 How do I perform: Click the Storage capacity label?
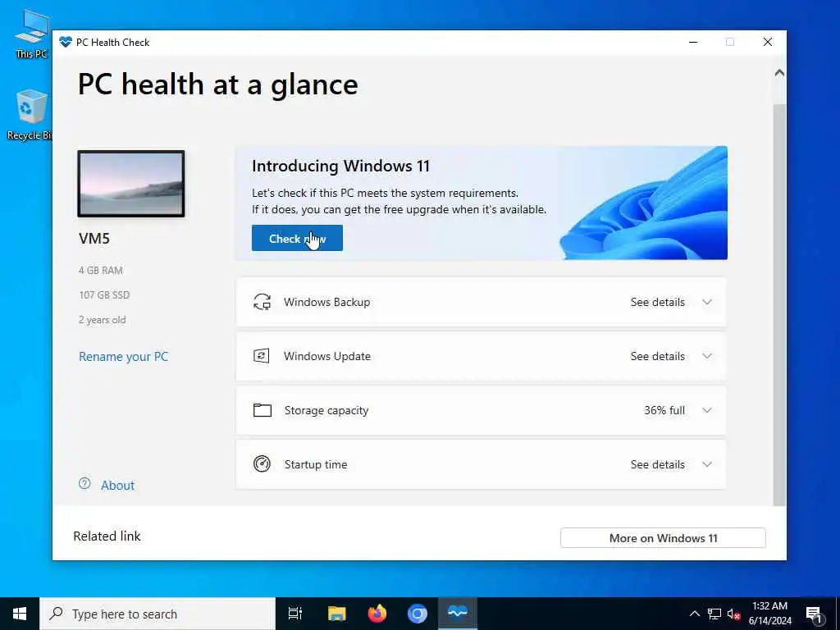coord(326,410)
